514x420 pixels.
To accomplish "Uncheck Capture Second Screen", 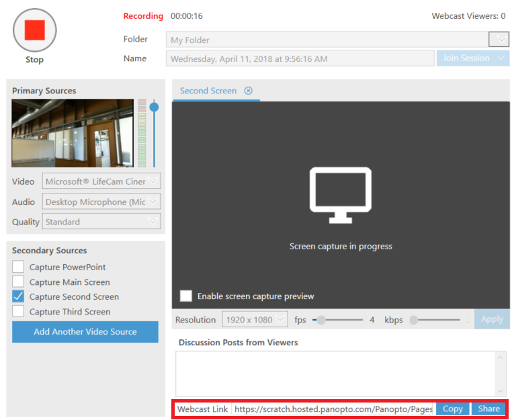I will pyautogui.click(x=18, y=296).
